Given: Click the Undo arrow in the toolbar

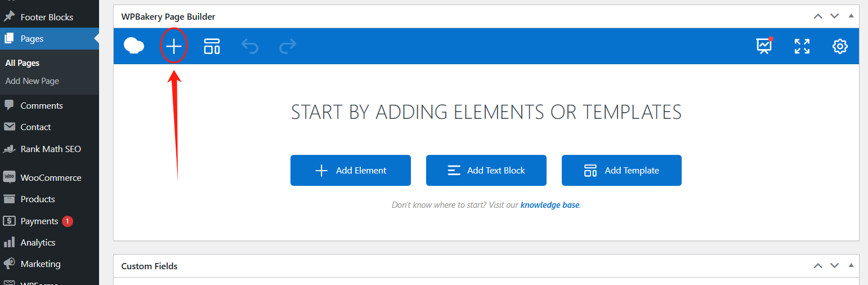Looking at the screenshot, I should click(x=249, y=46).
